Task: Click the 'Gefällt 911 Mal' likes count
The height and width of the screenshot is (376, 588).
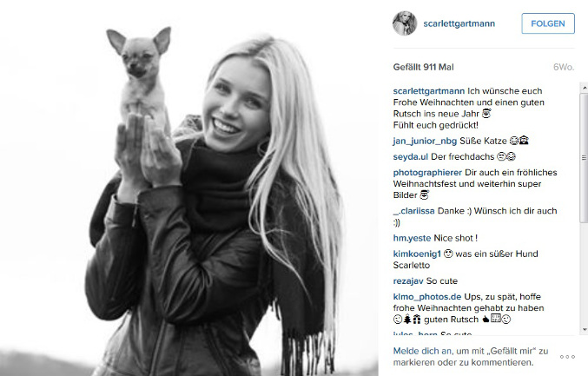Action: pyautogui.click(x=423, y=67)
